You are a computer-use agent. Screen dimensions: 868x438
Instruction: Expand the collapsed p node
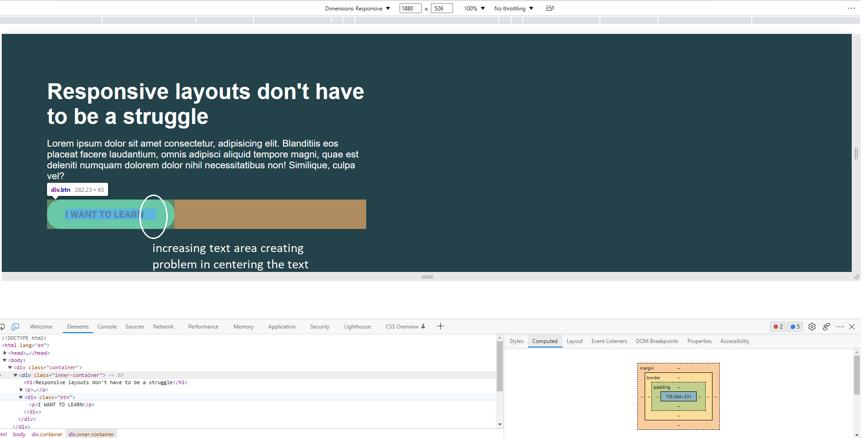point(21,390)
